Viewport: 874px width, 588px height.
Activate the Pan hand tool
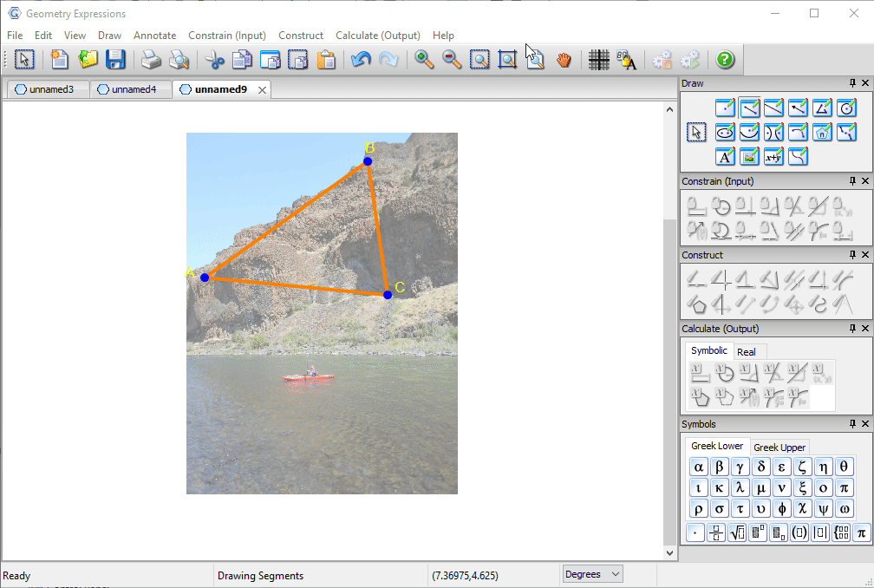564,59
